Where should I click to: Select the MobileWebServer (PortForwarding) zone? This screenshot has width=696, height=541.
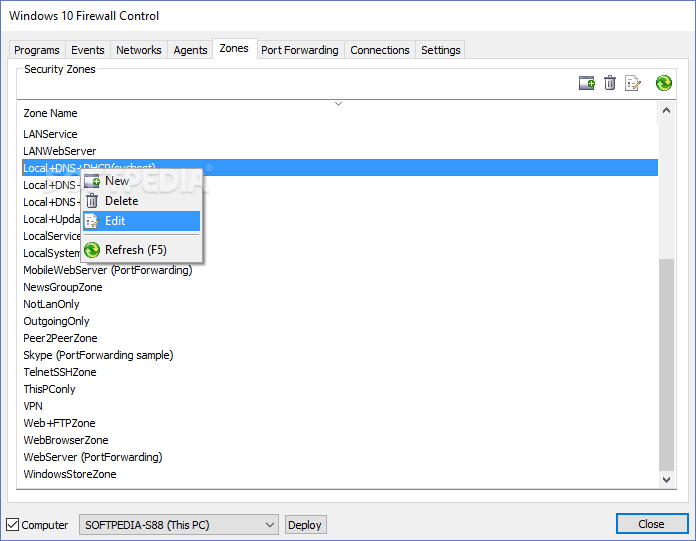(x=107, y=270)
